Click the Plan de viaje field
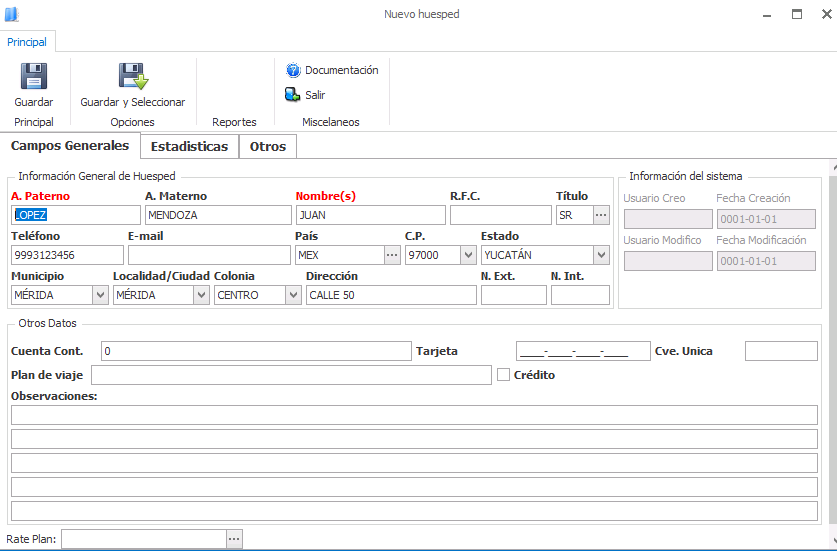The image size is (837, 551). point(291,375)
